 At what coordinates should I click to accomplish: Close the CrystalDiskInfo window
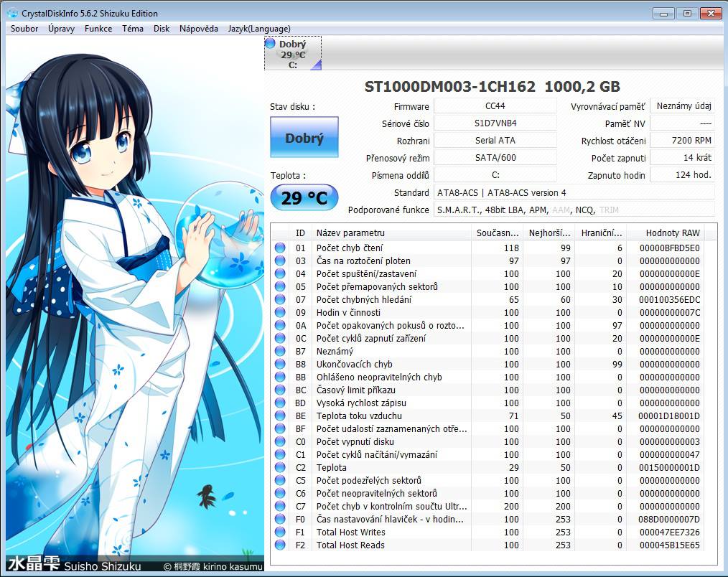(711, 13)
